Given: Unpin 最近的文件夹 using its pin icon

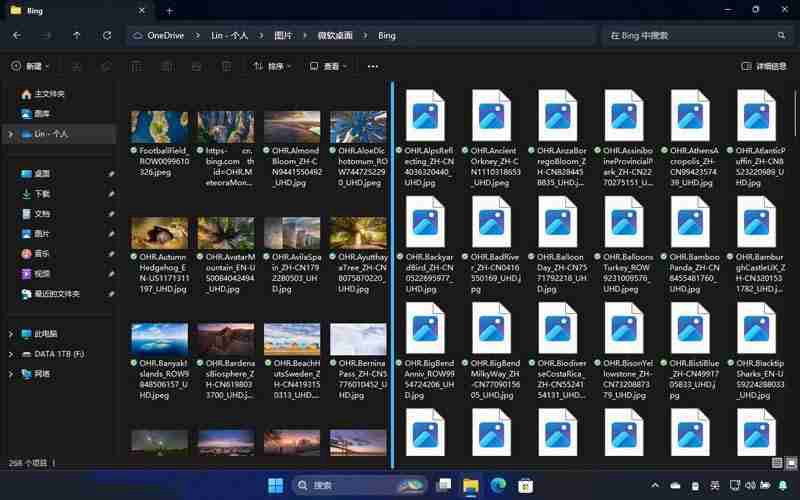Looking at the screenshot, I should [111, 294].
